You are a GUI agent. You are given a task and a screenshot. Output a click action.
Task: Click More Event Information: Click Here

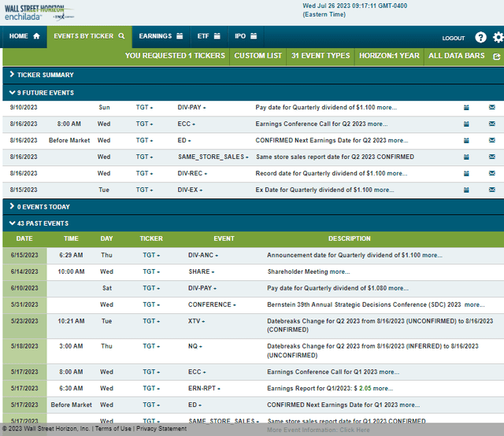(x=318, y=430)
